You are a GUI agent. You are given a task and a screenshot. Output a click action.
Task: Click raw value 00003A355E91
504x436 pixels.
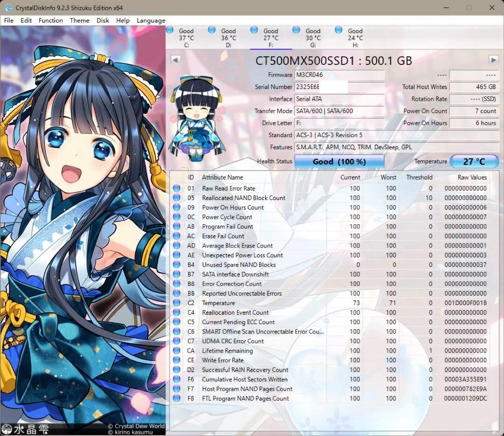pos(465,379)
